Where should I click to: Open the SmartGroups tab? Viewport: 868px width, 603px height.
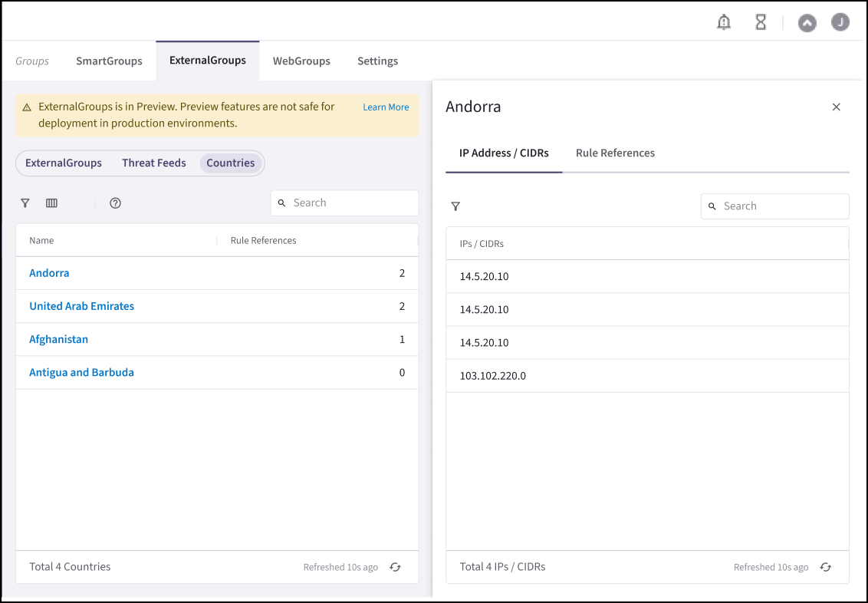pyautogui.click(x=109, y=61)
